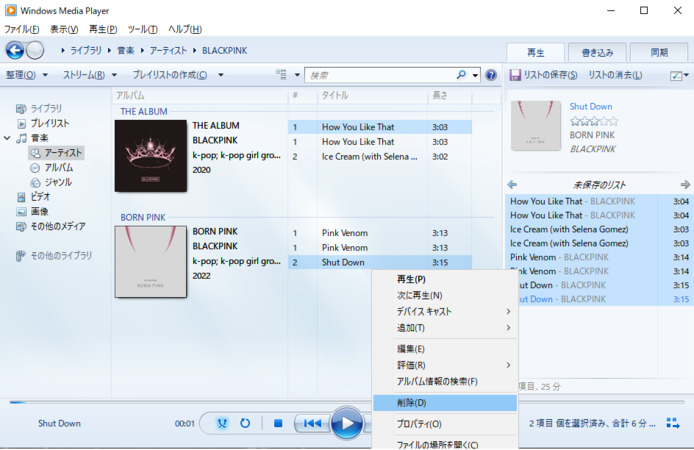The width and height of the screenshot is (694, 450).
Task: Click the large Play button
Action: 347,423
